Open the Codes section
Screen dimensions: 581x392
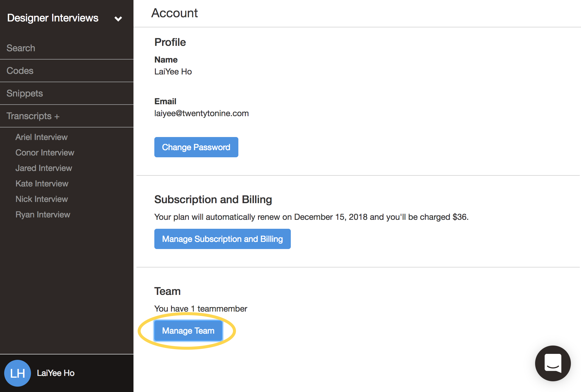[20, 71]
